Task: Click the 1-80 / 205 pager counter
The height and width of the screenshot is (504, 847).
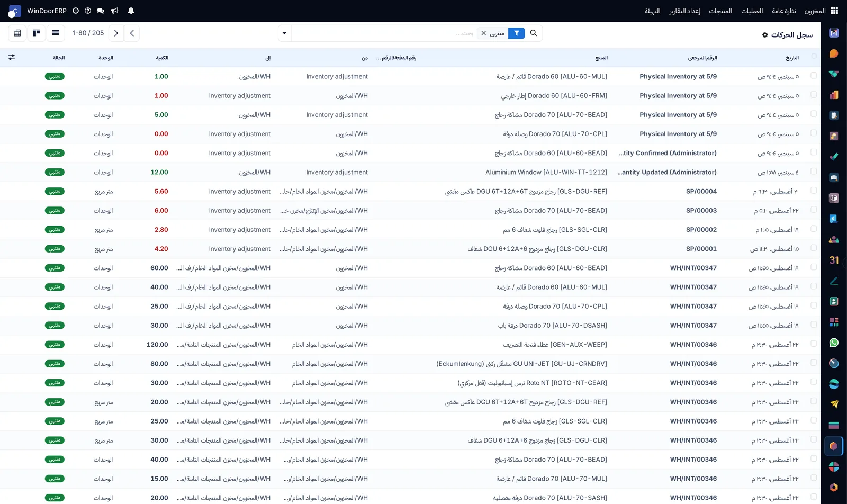Action: tap(88, 33)
